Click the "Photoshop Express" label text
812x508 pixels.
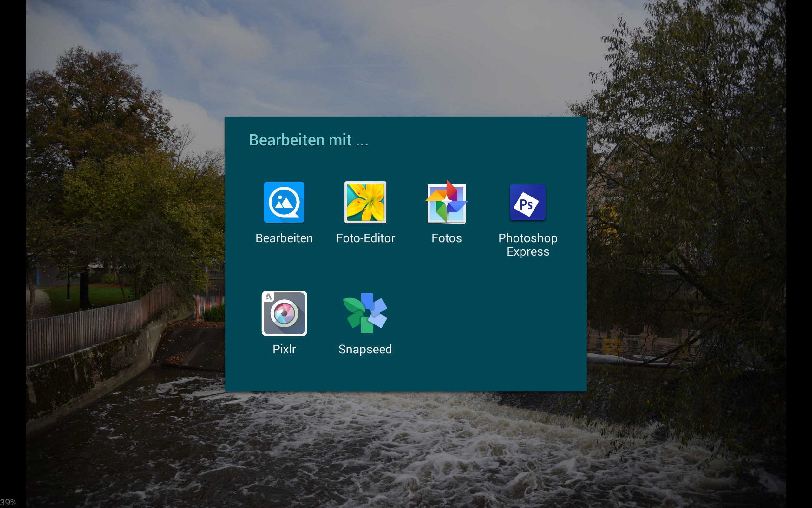pyautogui.click(x=528, y=244)
